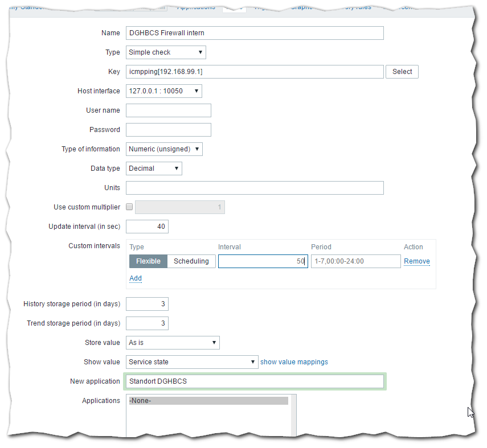The width and height of the screenshot is (487, 448).
Task: Expand the Data type Decimal dropdown
Action: point(154,168)
